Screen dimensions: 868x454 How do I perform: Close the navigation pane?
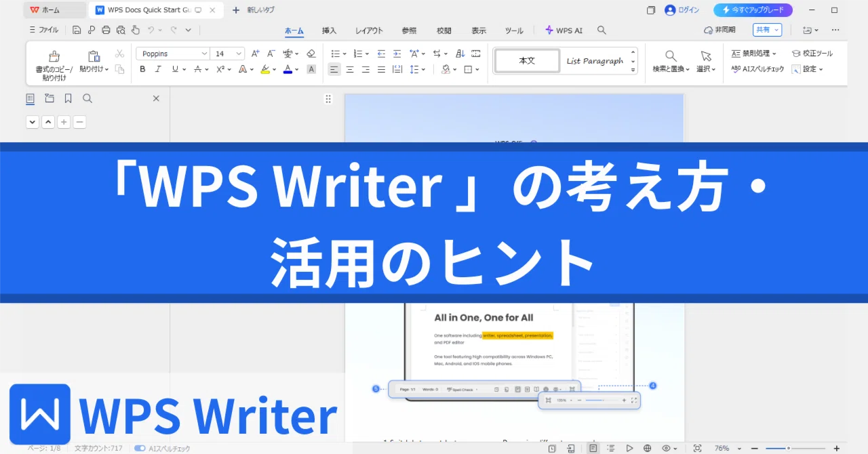[x=156, y=98]
